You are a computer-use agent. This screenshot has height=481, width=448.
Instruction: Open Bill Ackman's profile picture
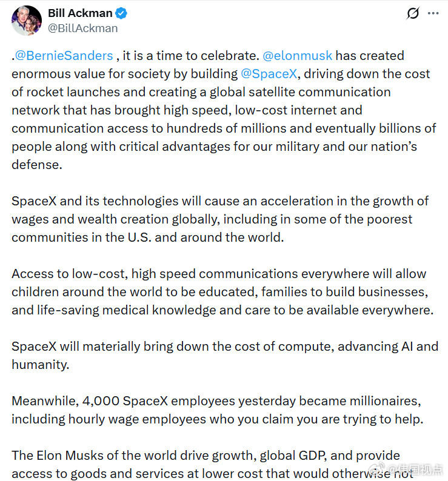click(27, 20)
